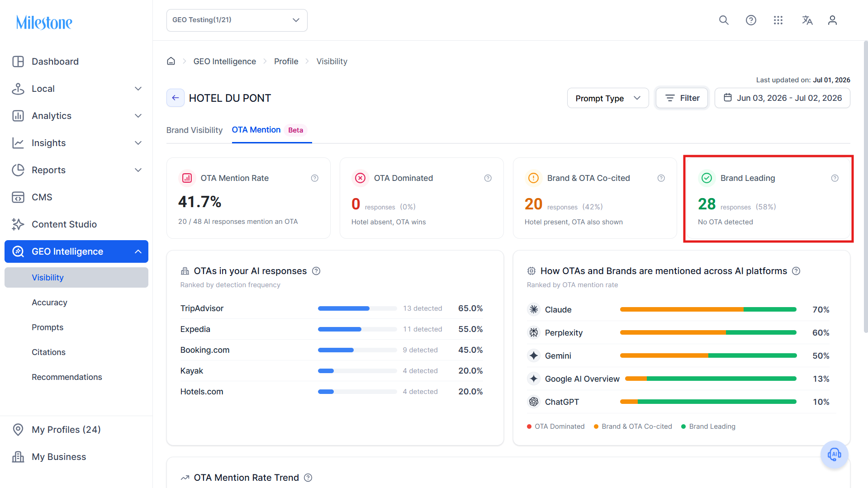Open the search icon in top bar
The height and width of the screenshot is (488, 868).
[x=724, y=20]
